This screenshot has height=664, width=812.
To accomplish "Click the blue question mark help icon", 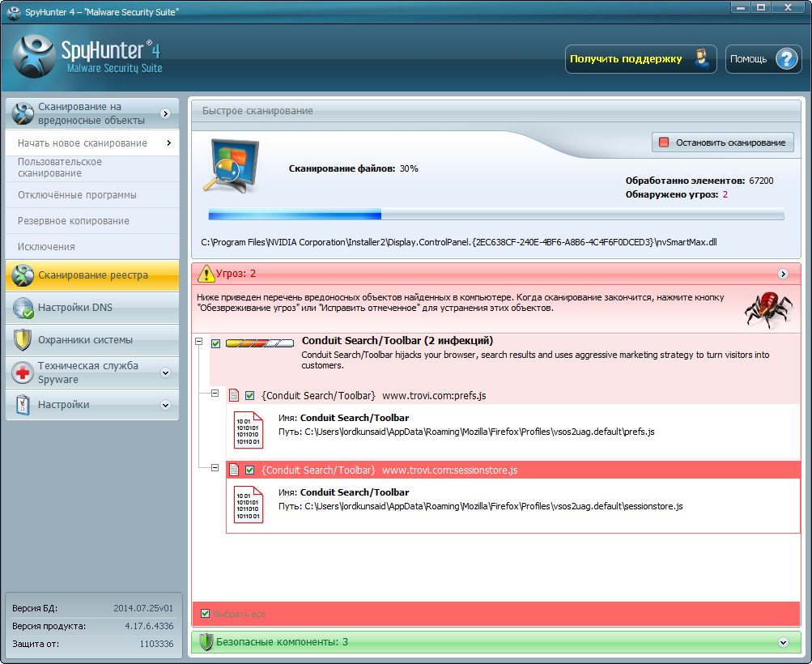I will tap(787, 59).
